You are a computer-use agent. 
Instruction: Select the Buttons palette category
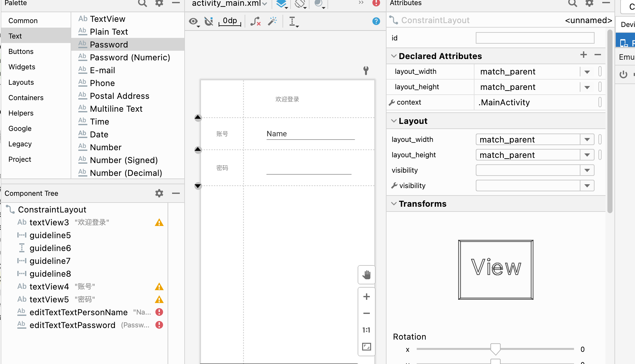(21, 51)
